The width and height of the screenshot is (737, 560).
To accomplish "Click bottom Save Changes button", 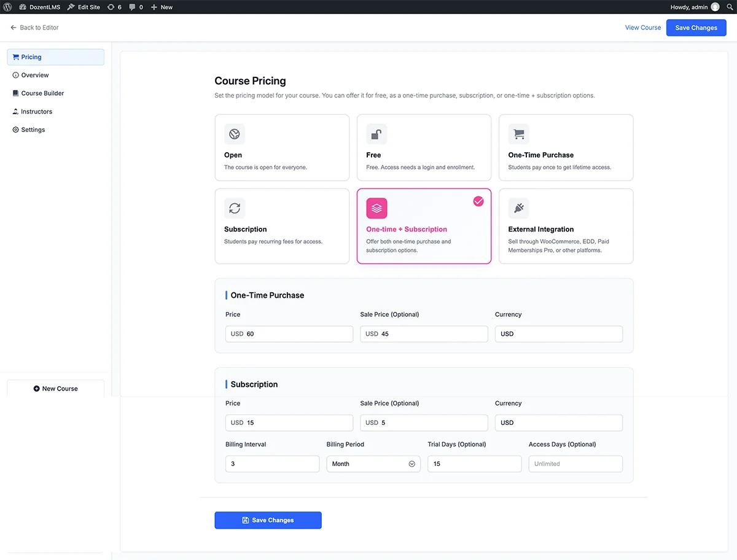I will point(268,520).
